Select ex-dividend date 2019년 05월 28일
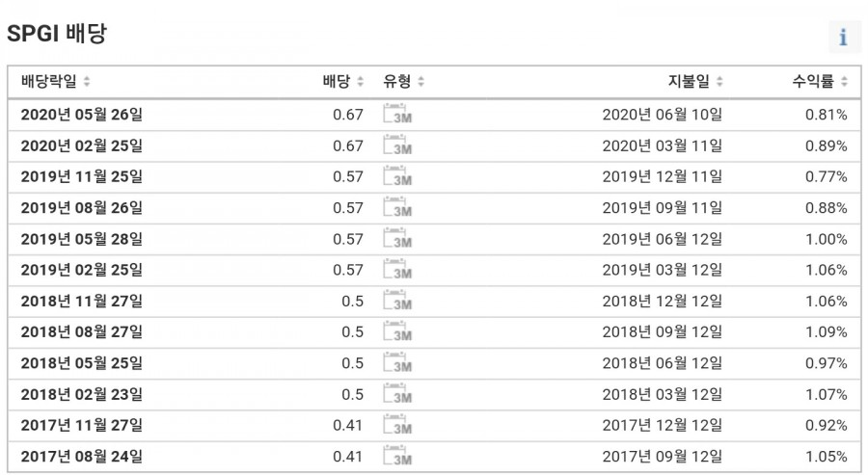 [x=82, y=239]
